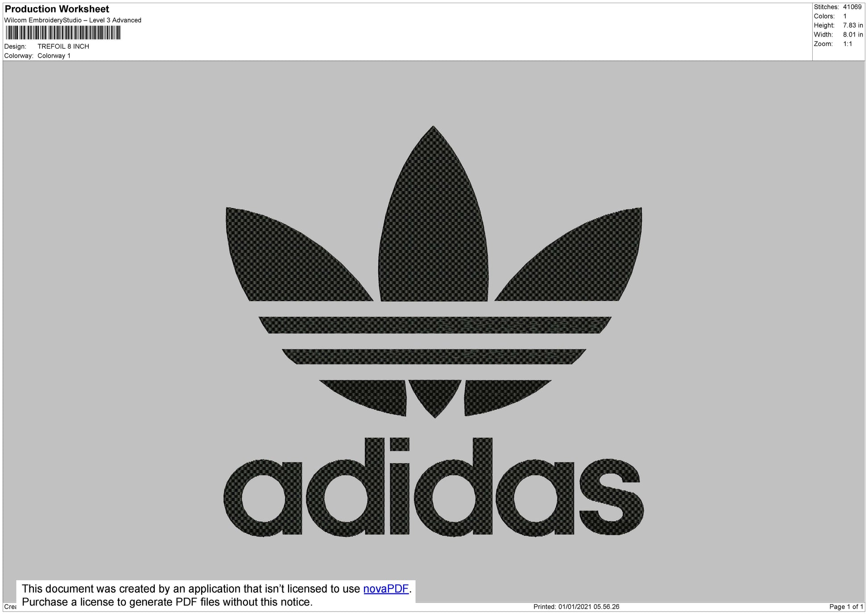868x614 pixels.
Task: Click the "Printed: 01/01/2021 05.56.26" timestamp
Action: point(576,607)
